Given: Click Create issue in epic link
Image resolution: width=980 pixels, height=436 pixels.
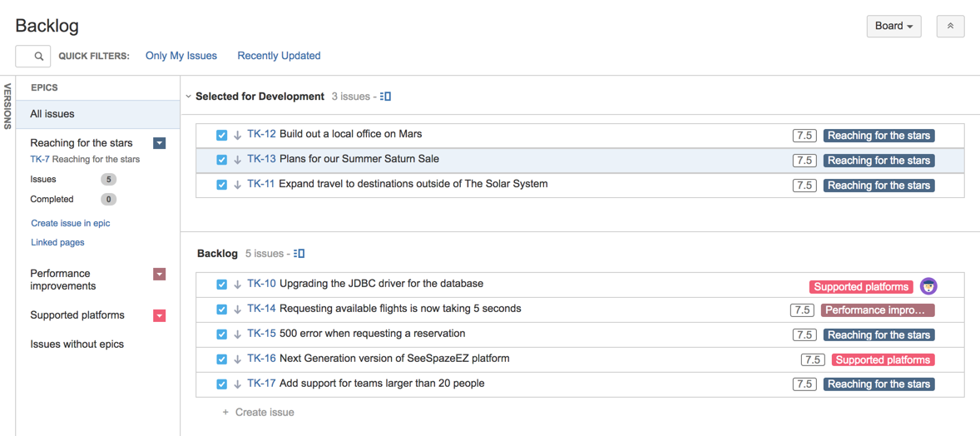Looking at the screenshot, I should point(71,223).
